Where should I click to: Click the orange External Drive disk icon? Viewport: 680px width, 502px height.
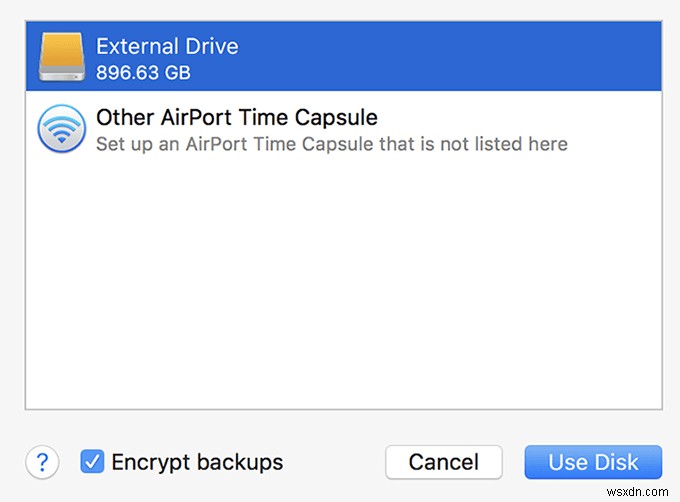click(61, 57)
